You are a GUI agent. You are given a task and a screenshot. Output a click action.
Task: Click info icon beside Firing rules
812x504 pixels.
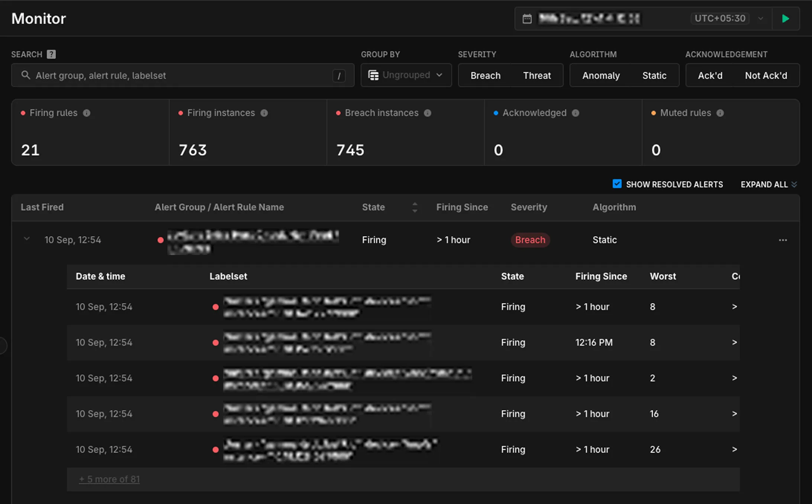[x=87, y=113]
